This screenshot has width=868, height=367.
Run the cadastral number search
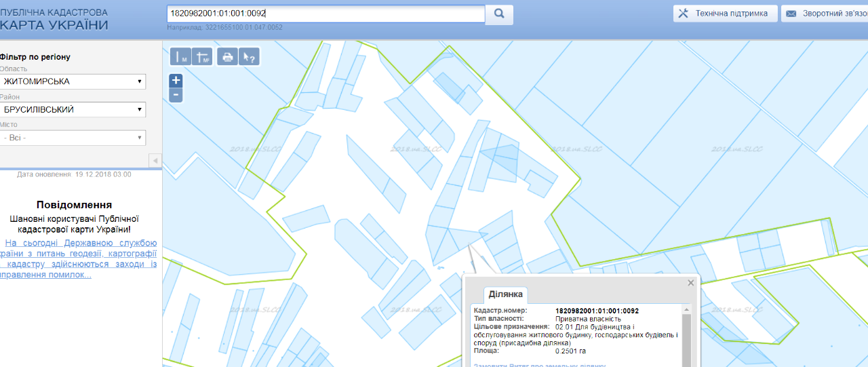tap(499, 14)
